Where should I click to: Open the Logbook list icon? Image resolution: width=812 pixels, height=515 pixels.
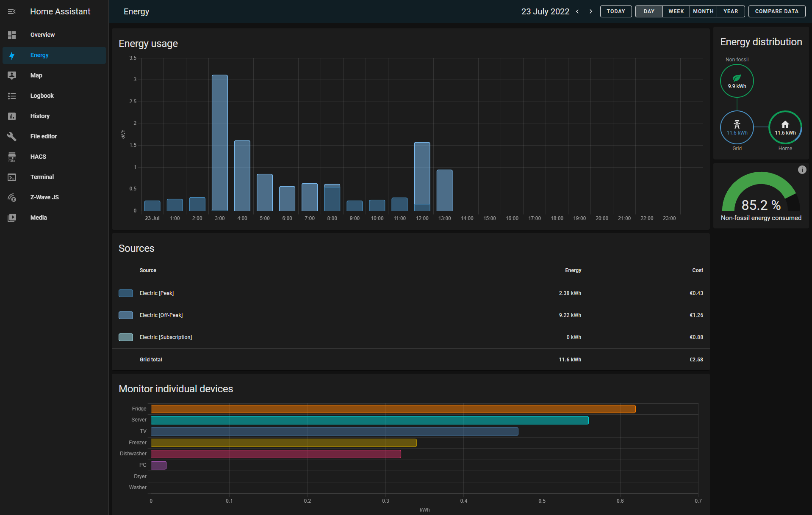tap(12, 96)
